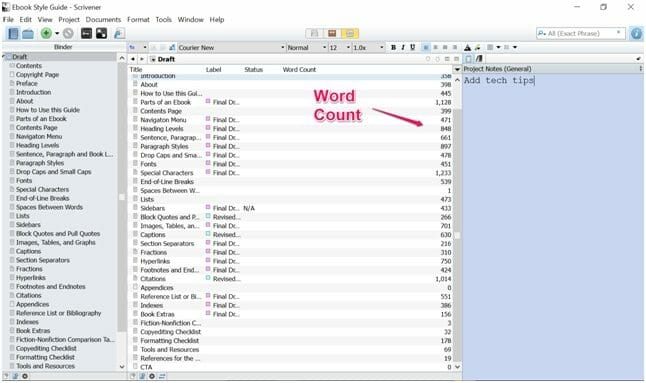Image resolution: width=646 pixels, height=383 pixels.
Task: Sort outliner by Title column header
Action: [x=136, y=70]
